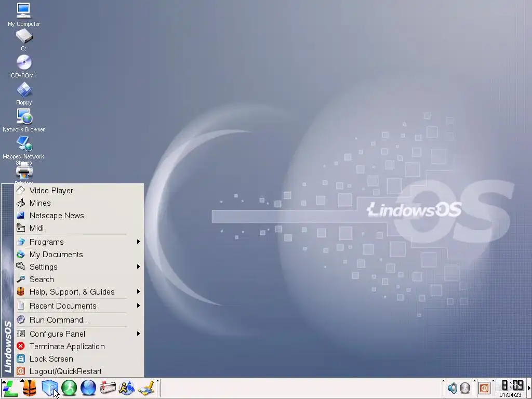532x399 pixels.
Task: Open Midi from the launch menu
Action: [79, 228]
